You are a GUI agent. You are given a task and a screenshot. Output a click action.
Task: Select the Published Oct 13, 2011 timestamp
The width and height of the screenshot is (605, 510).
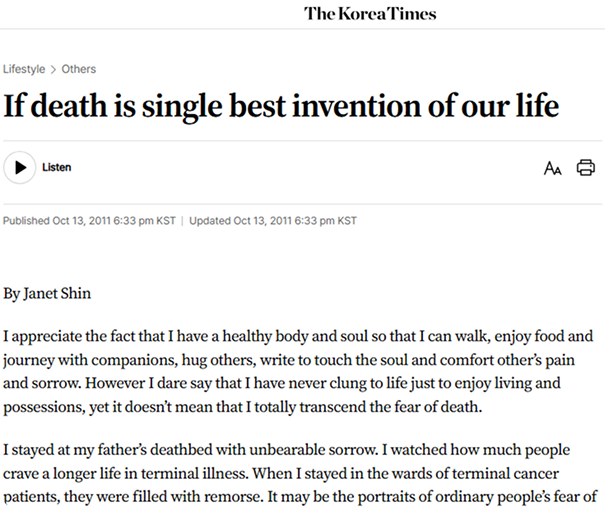89,221
